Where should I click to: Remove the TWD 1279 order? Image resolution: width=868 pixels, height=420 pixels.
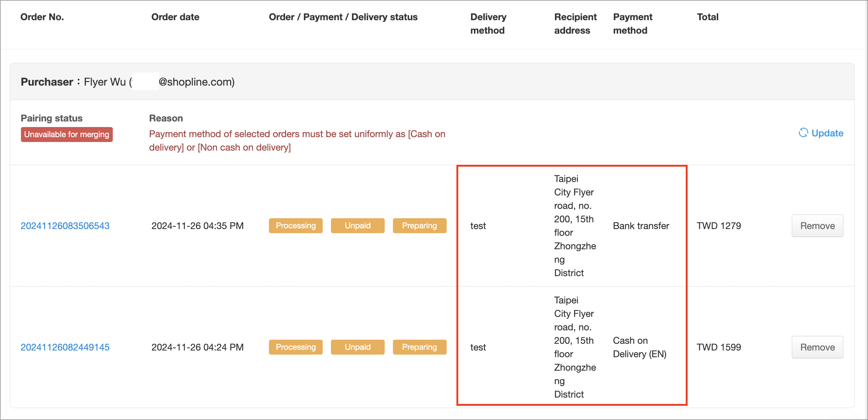pyautogui.click(x=817, y=226)
